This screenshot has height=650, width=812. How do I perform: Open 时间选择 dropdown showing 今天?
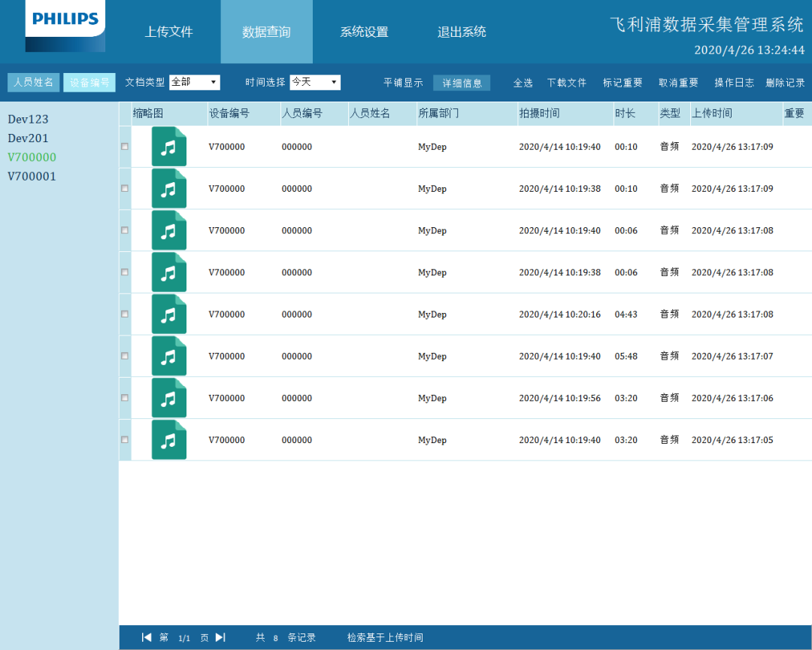point(315,82)
